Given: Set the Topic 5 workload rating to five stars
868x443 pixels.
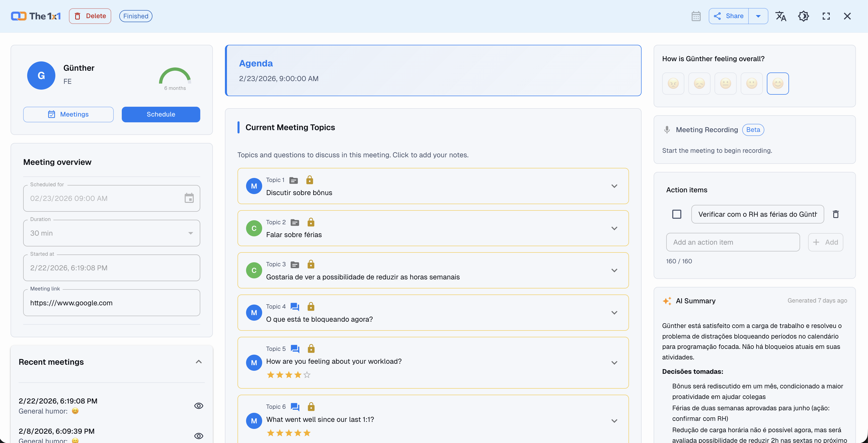Looking at the screenshot, I should click(307, 375).
